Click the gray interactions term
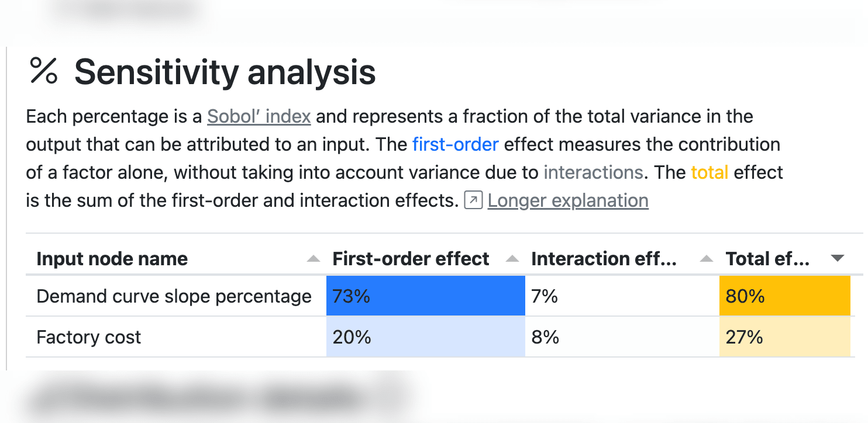Screen dimensions: 868x423 pos(593,172)
